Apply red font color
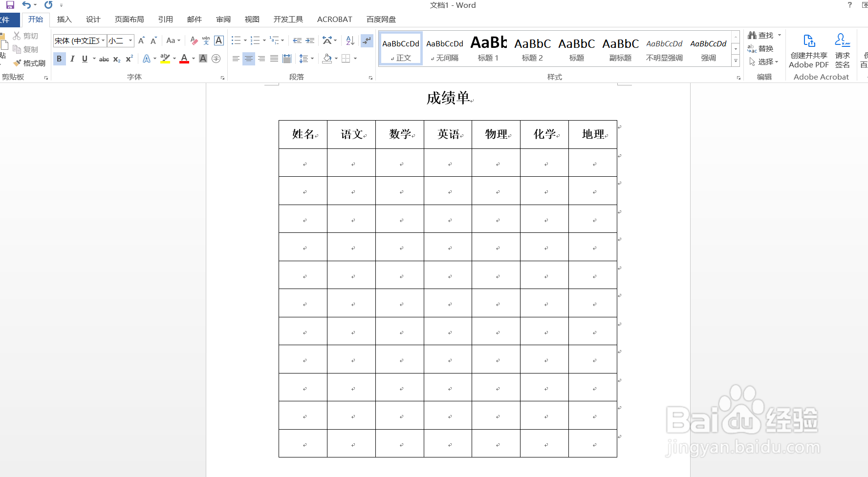Viewport: 868px width, 477px height. tap(184, 59)
